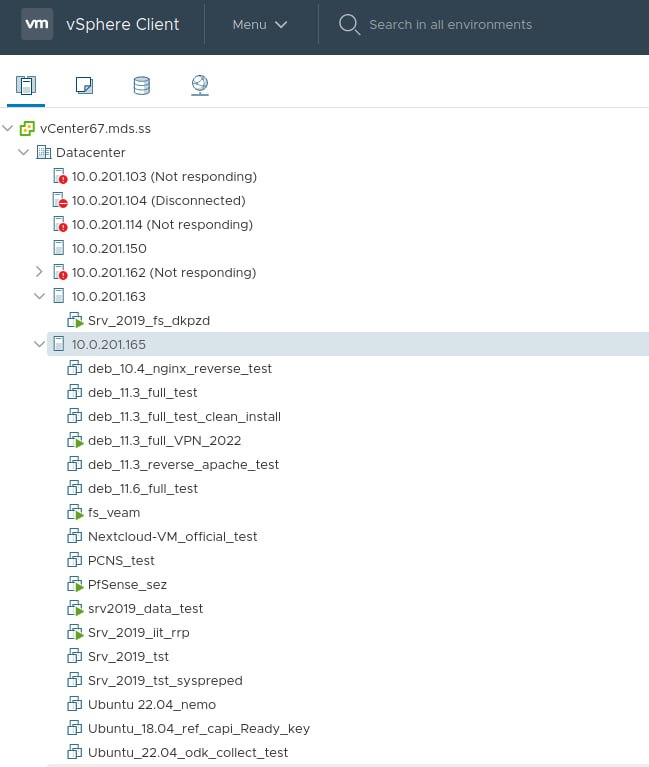Viewport: 649px width, 767px height.
Task: Select VM Nextcloud-VM_official_test
Action: pyautogui.click(x=173, y=536)
